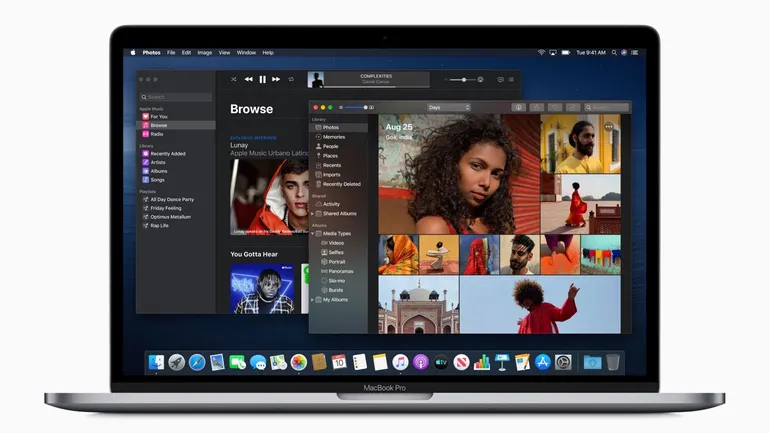Open the Memories section in Photos

(x=331, y=137)
